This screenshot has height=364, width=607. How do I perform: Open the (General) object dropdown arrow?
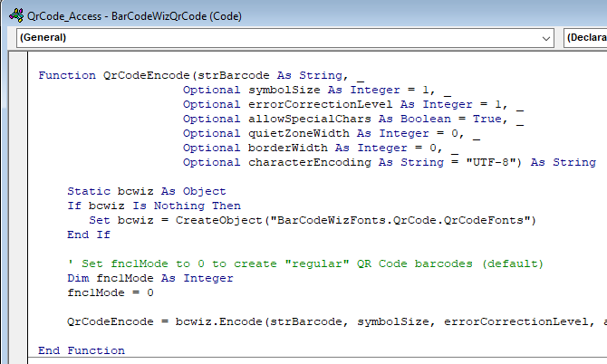coord(544,38)
